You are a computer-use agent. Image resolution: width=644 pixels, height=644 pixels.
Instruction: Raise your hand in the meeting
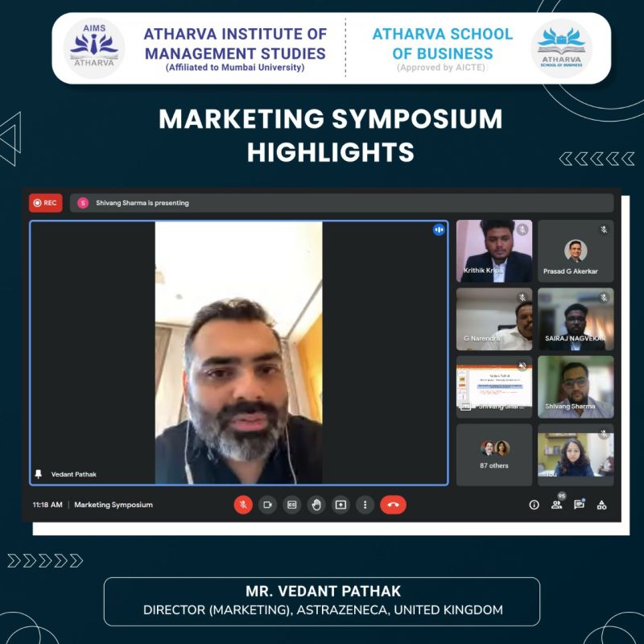316,505
